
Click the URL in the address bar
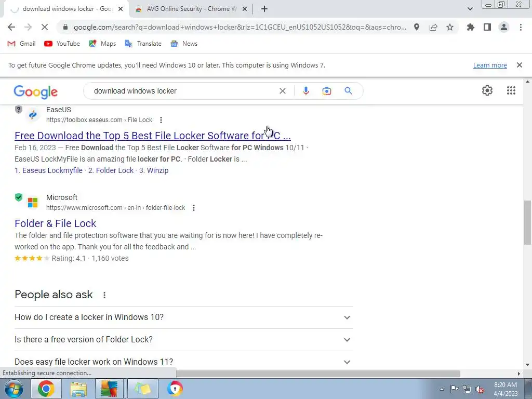coord(240,27)
